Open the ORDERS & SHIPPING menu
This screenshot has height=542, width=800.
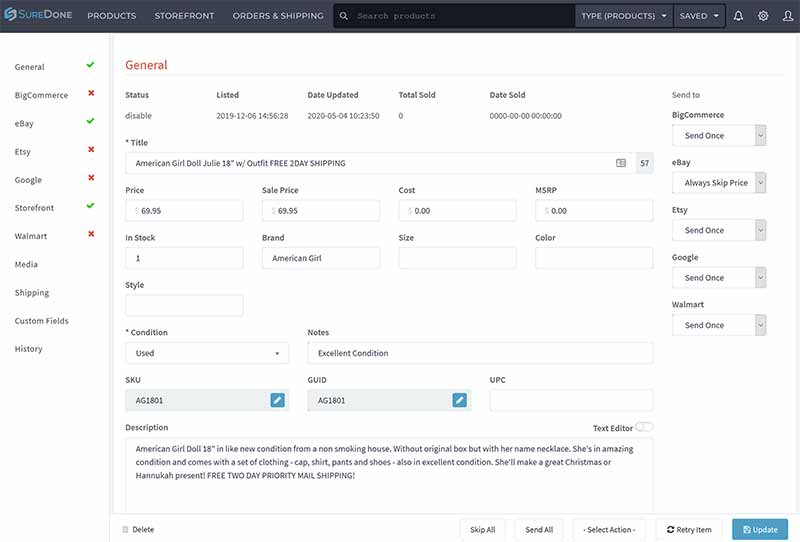(278, 16)
